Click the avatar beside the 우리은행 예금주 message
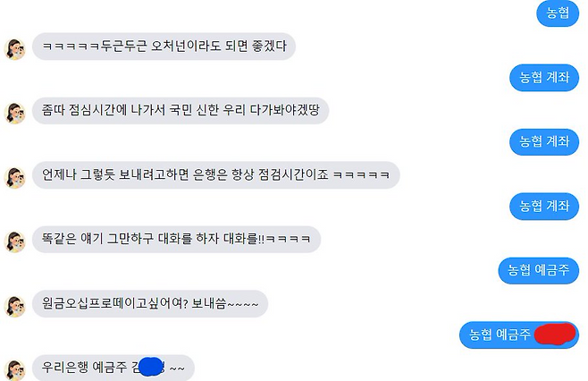 (x=14, y=370)
